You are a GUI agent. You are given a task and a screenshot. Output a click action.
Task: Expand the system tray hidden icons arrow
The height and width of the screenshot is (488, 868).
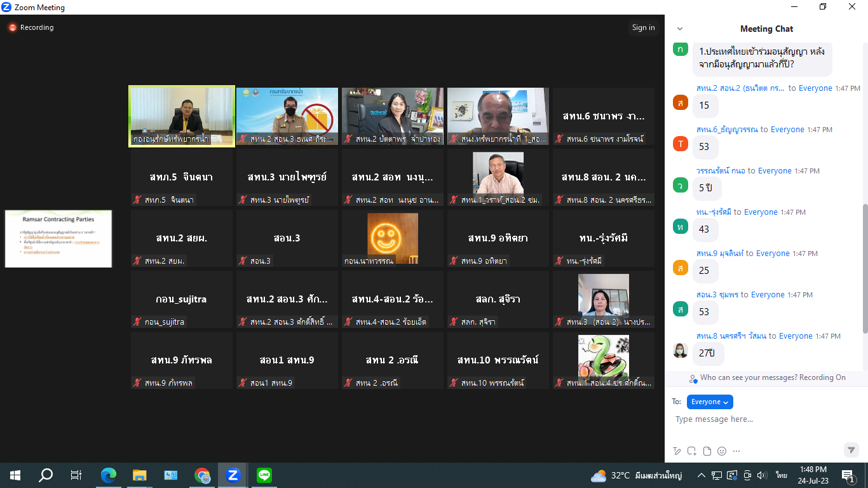702,475
